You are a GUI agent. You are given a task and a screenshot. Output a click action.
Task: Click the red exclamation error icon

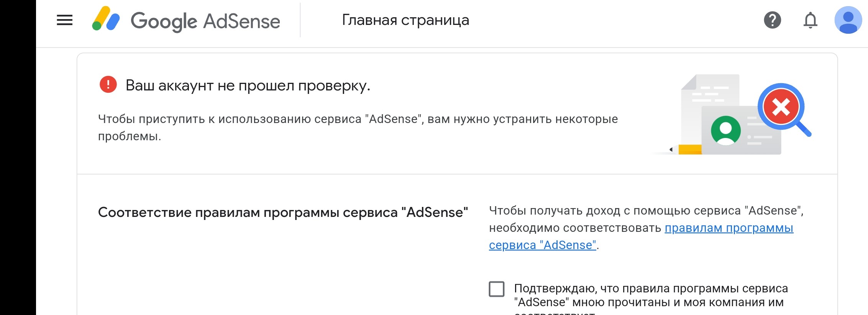(108, 84)
